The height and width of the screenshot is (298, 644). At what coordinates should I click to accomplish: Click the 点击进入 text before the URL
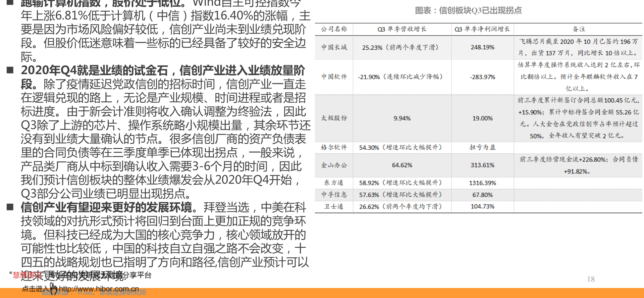tap(36, 289)
